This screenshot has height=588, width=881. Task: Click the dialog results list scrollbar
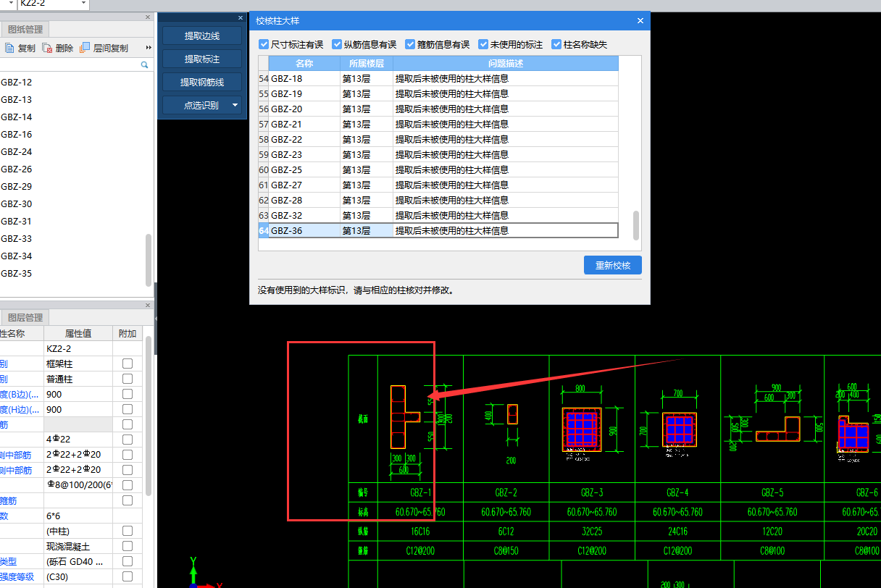[636, 225]
